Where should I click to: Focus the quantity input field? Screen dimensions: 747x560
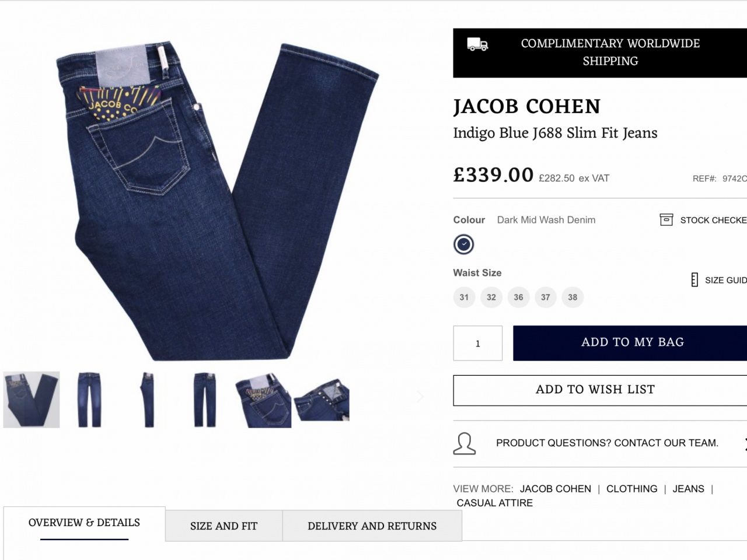(x=478, y=343)
